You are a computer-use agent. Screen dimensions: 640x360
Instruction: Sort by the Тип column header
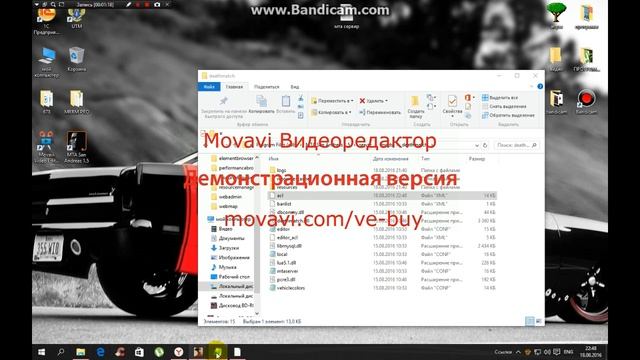425,158
